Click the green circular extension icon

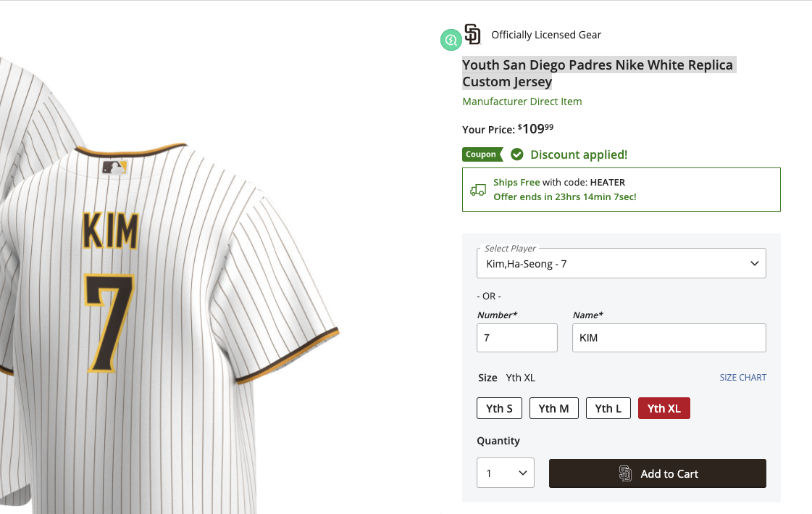click(x=451, y=40)
